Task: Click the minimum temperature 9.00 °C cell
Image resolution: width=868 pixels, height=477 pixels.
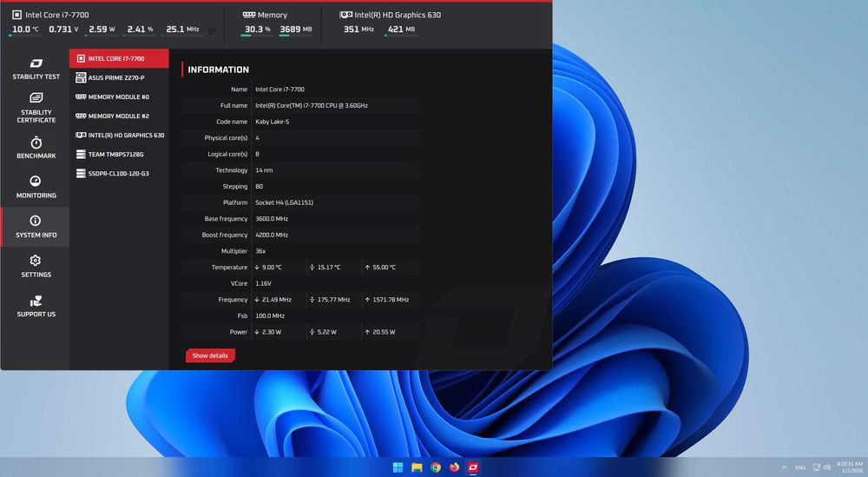Action: coord(268,267)
